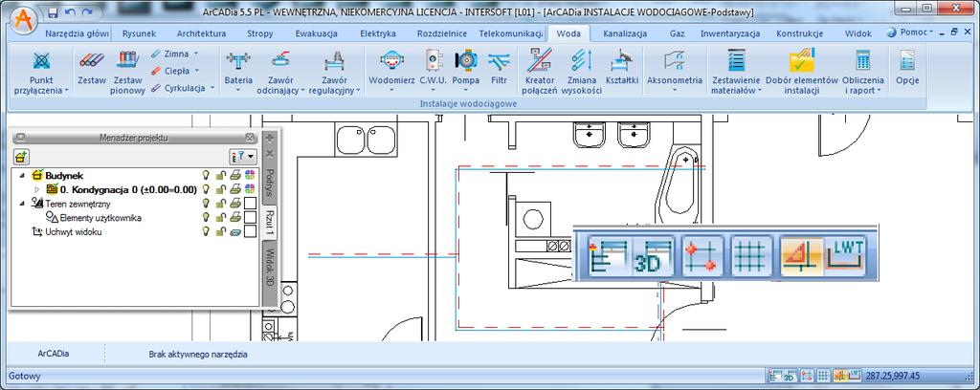
Task: Toggle the ortho mode icon in the status bar
Action: (x=840, y=377)
